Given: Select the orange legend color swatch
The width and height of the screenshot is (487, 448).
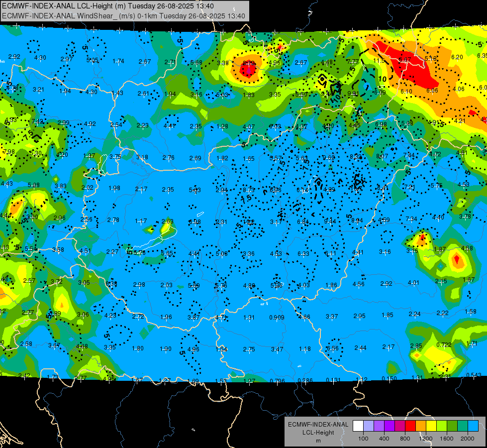Looking at the screenshot, I should (421, 426).
